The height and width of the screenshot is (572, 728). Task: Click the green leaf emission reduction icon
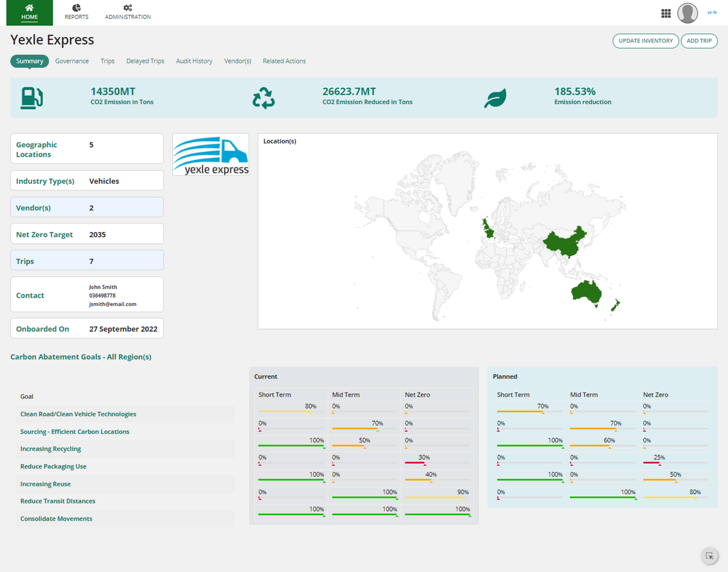tap(495, 98)
